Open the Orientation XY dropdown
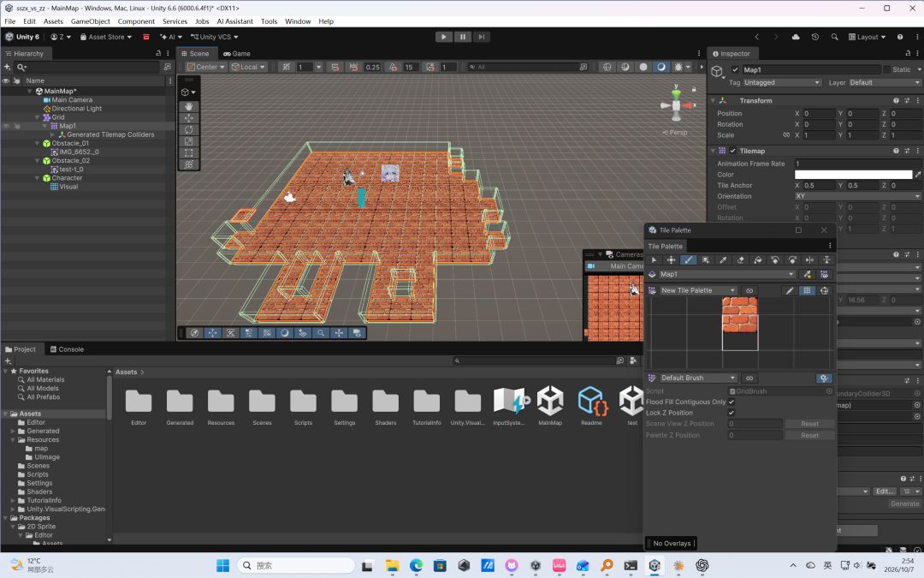Viewport: 924px width, 578px height. click(857, 196)
